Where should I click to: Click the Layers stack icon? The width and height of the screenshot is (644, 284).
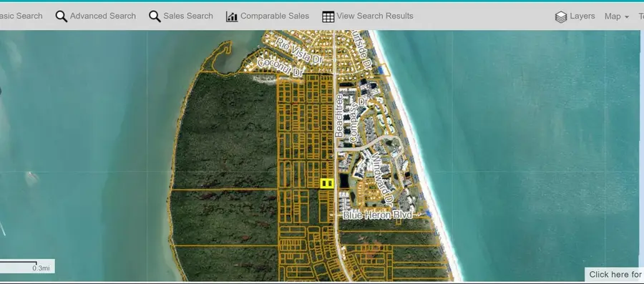(x=560, y=17)
